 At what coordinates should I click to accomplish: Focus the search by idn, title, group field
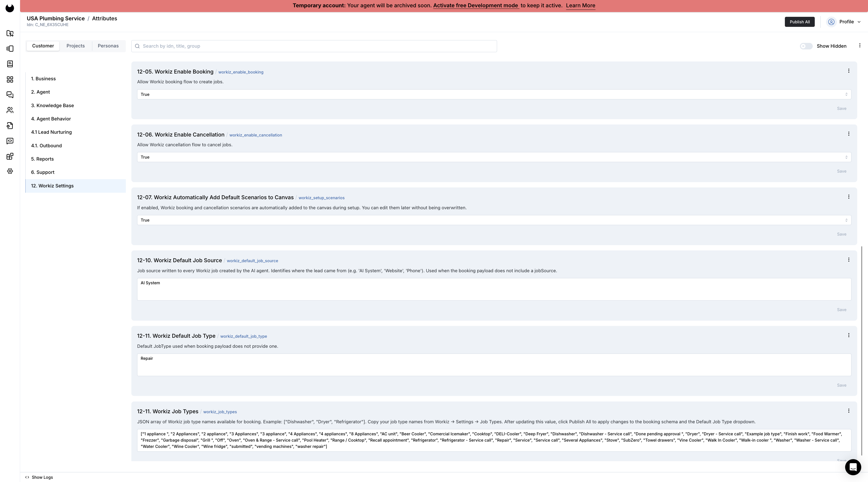(314, 46)
